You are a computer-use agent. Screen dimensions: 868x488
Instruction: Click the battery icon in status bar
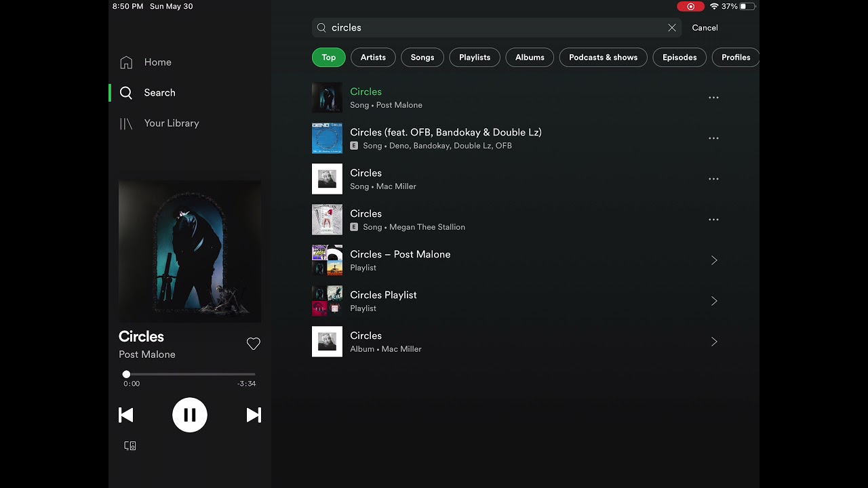coord(747,6)
